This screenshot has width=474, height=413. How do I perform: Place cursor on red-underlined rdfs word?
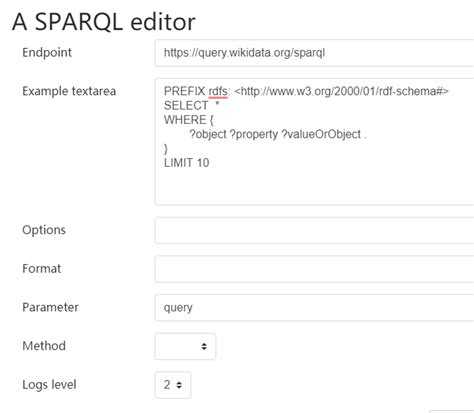218,91
